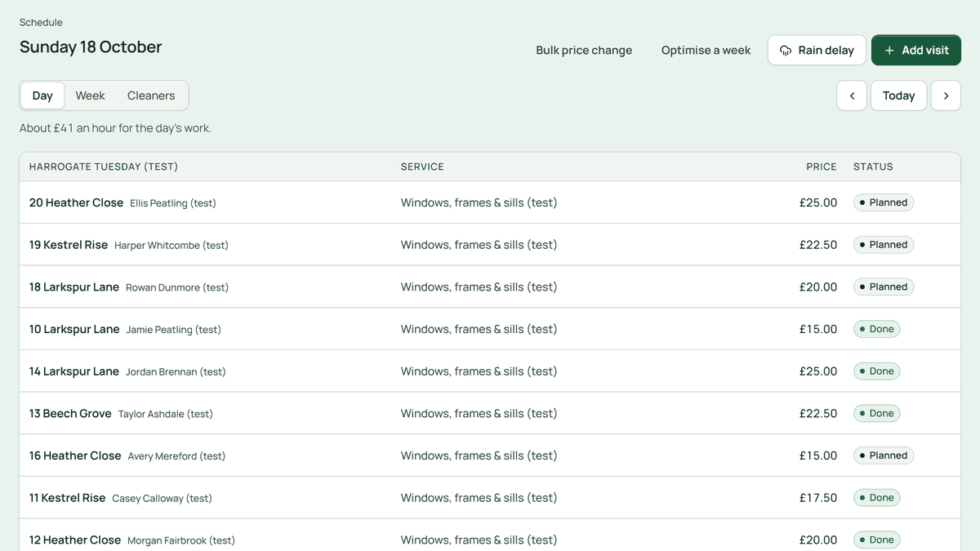Click £22.50 price for 13 Beech Grove
The width and height of the screenshot is (980, 551).
818,414
